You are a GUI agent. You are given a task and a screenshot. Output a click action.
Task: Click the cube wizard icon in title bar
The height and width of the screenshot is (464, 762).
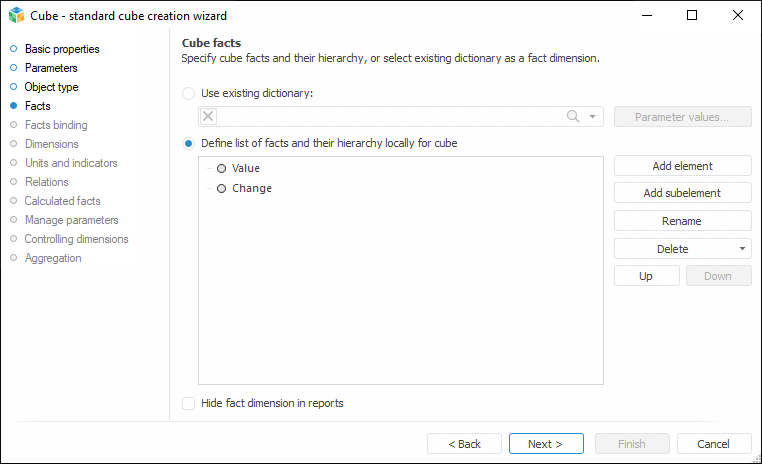[x=16, y=16]
